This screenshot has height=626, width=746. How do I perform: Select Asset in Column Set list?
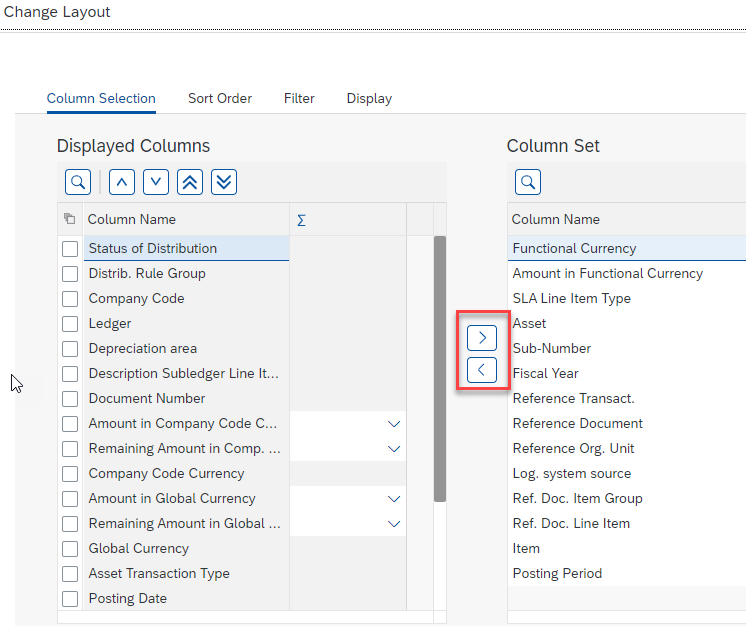click(x=627, y=323)
